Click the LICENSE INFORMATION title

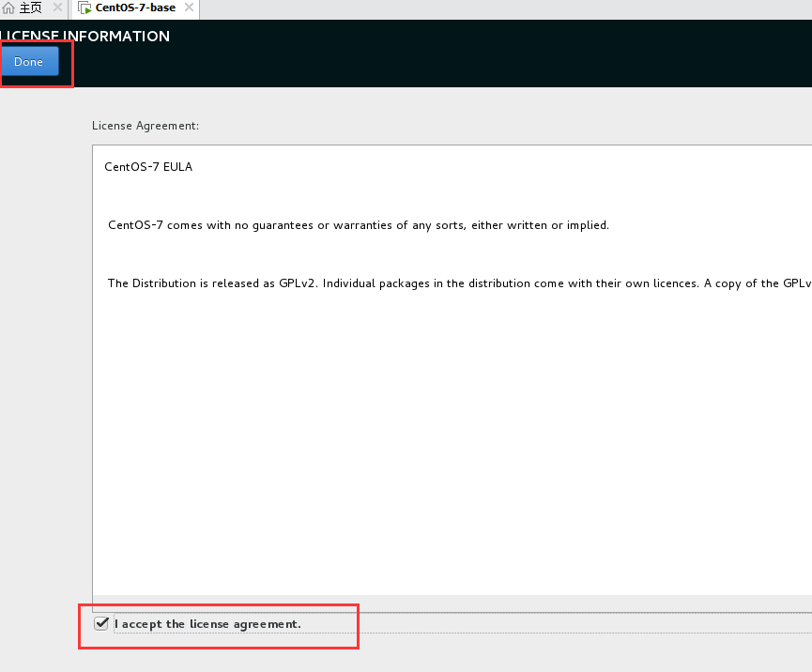click(x=84, y=36)
